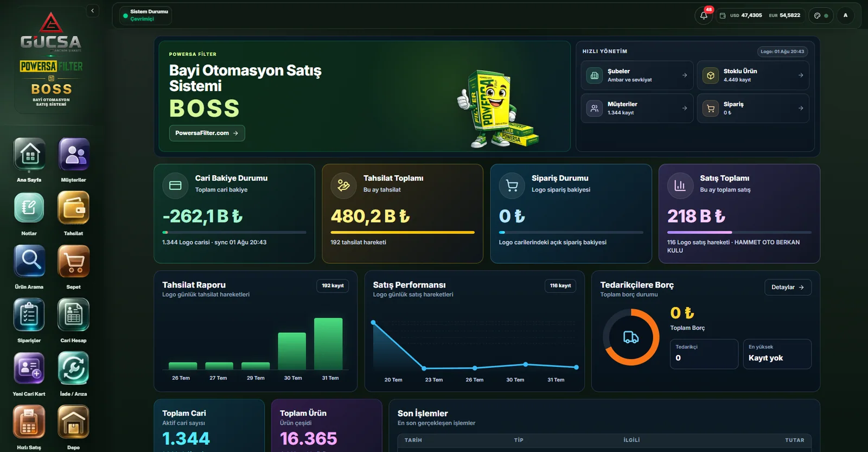Screen dimensions: 868x452
Task: Open Şubeler Ambar ve sevkiyat card
Action: [637, 75]
